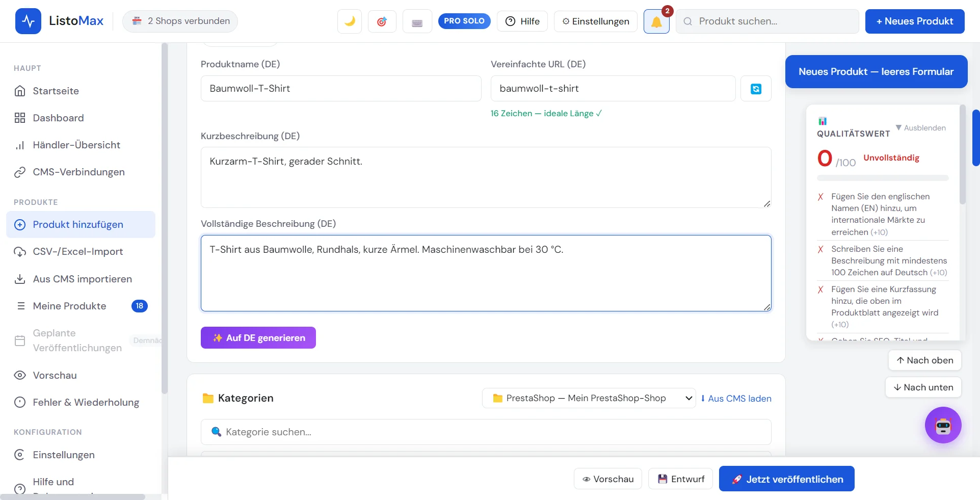Focus the Produkt suchen search field
Image resolution: width=980 pixels, height=500 pixels.
pos(767,21)
